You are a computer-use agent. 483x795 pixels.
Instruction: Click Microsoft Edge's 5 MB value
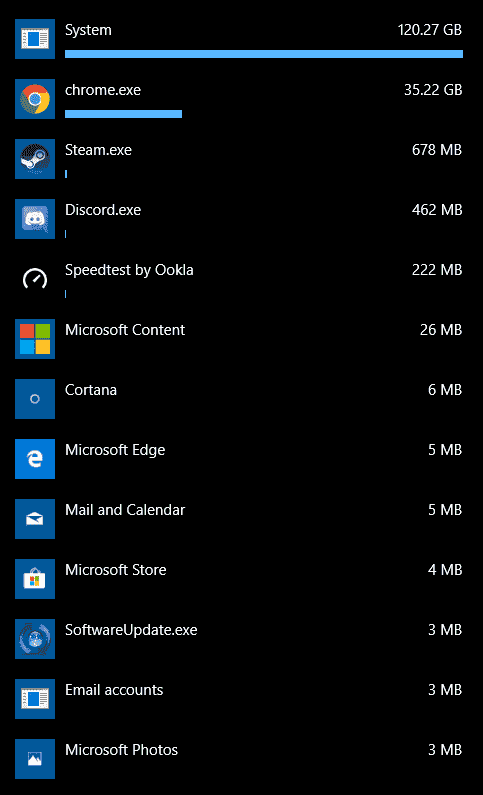(445, 450)
